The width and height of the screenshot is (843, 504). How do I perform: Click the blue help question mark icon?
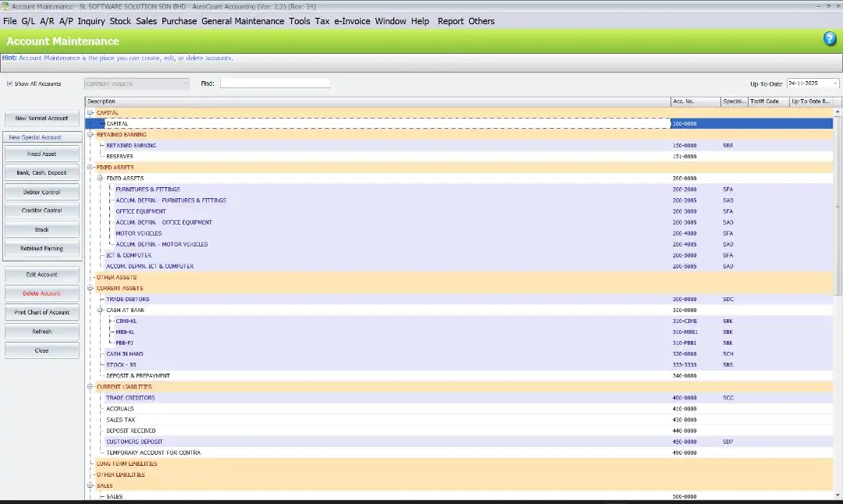830,40
